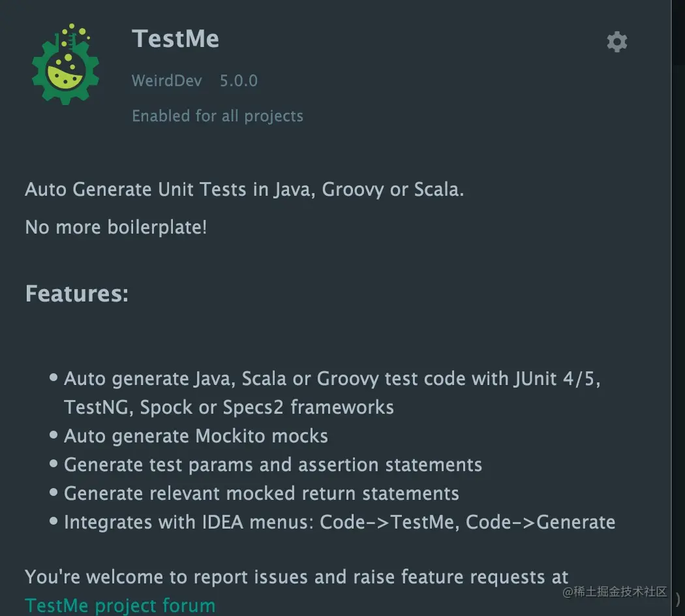
Task: Click the 'Auto Generate Unit Tests' description line
Action: pyautogui.click(x=244, y=190)
